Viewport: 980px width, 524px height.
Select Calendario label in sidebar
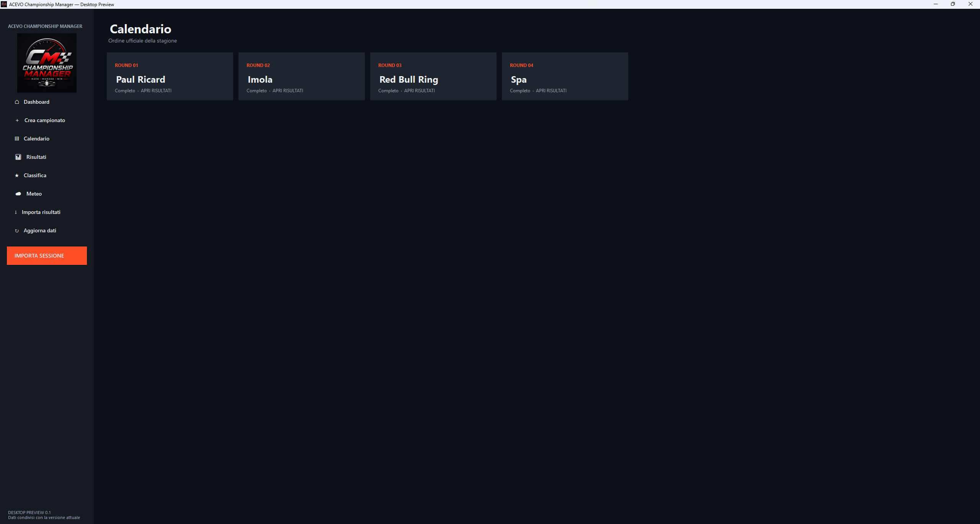click(36, 139)
